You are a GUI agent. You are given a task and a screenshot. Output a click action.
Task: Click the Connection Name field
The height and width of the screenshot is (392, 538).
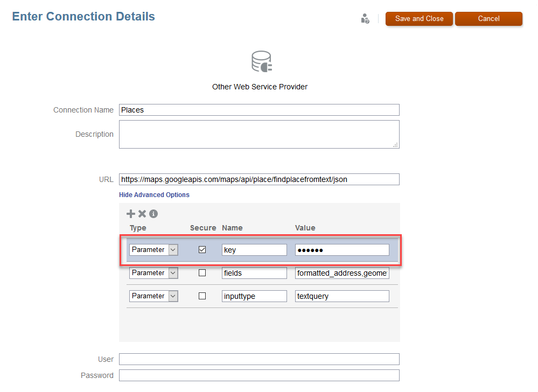pos(259,110)
